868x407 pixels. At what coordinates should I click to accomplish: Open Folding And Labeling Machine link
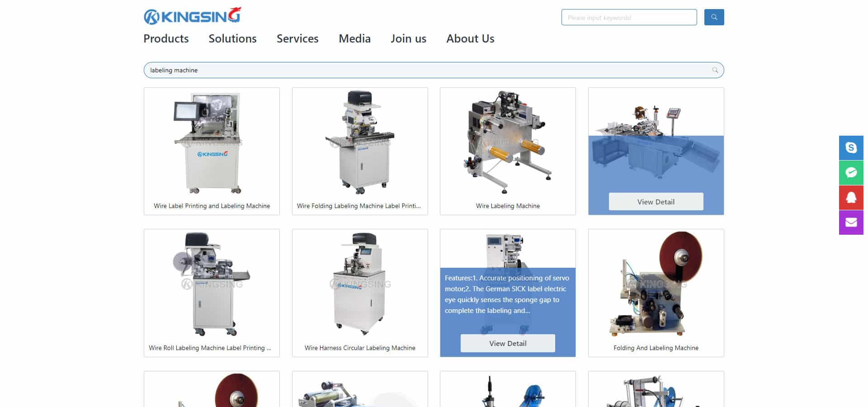656,348
